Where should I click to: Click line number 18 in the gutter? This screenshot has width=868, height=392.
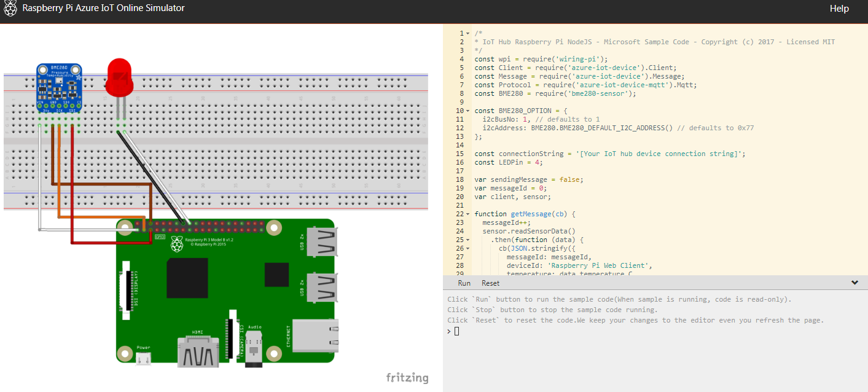(460, 179)
